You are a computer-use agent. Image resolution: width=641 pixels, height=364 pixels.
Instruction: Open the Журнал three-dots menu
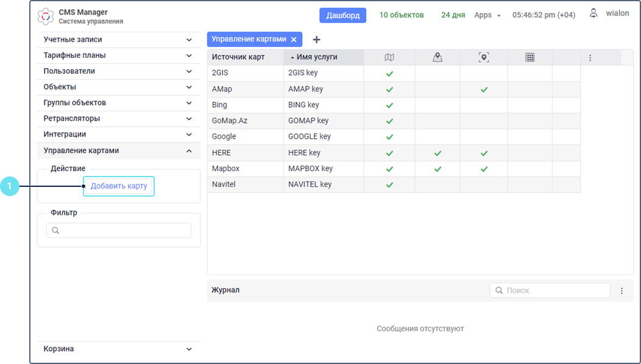tap(622, 291)
